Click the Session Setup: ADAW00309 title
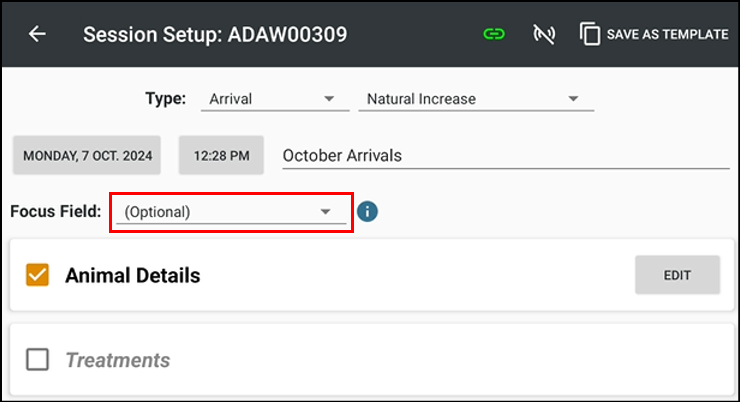This screenshot has width=740, height=402. click(215, 34)
